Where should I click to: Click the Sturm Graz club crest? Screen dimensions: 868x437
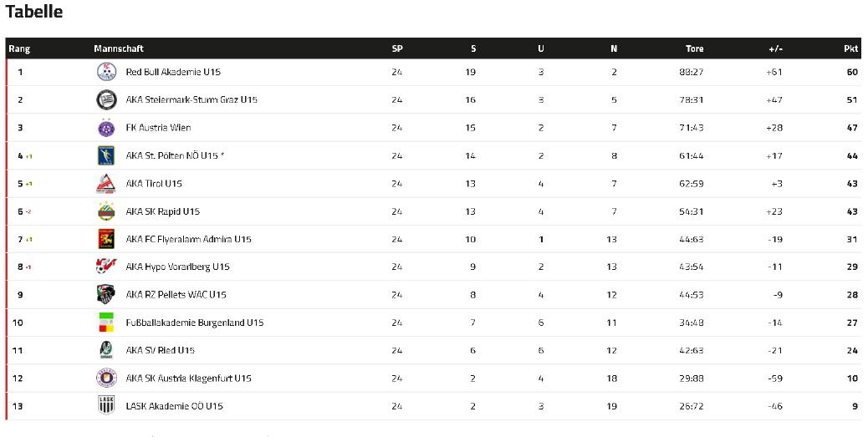click(x=106, y=100)
